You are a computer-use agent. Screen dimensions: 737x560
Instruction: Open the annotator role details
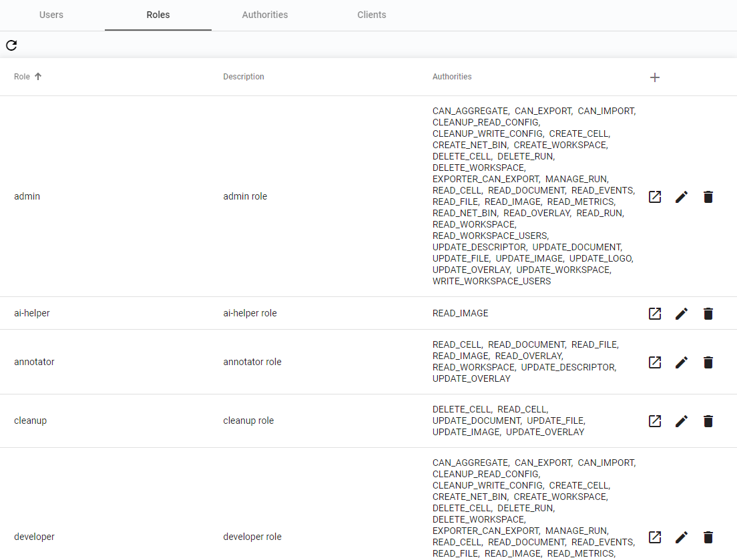pos(655,362)
